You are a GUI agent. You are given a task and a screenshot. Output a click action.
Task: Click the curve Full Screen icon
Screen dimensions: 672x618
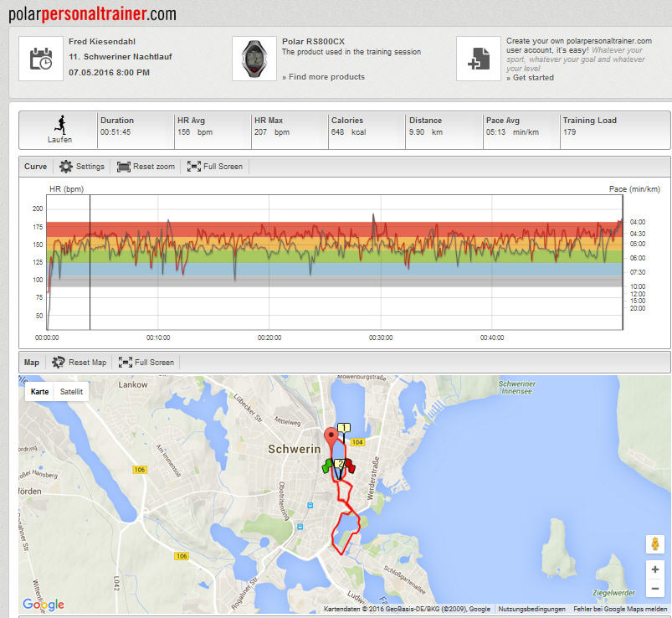point(193,167)
